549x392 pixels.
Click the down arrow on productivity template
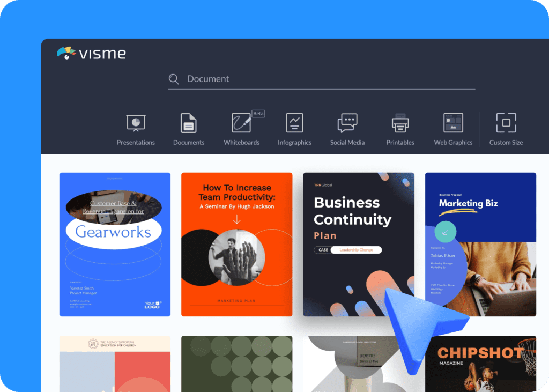tap(236, 219)
